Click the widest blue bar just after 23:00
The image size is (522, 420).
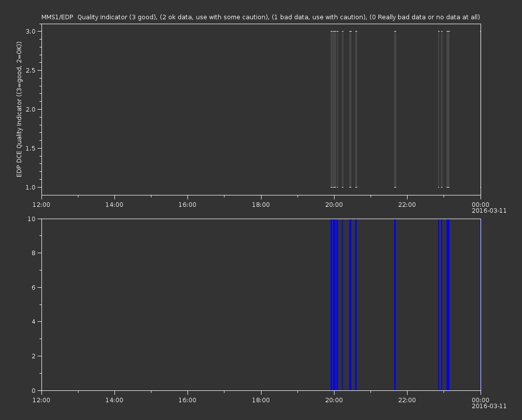[448, 305]
